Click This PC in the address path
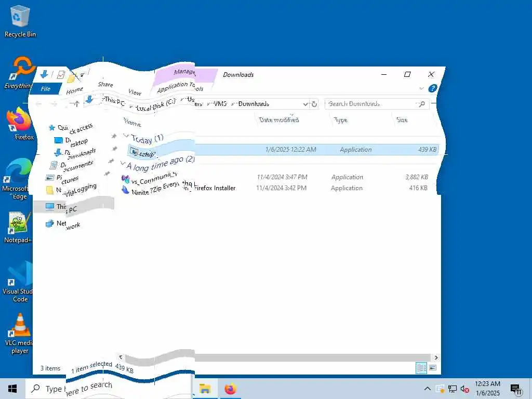 [114, 101]
